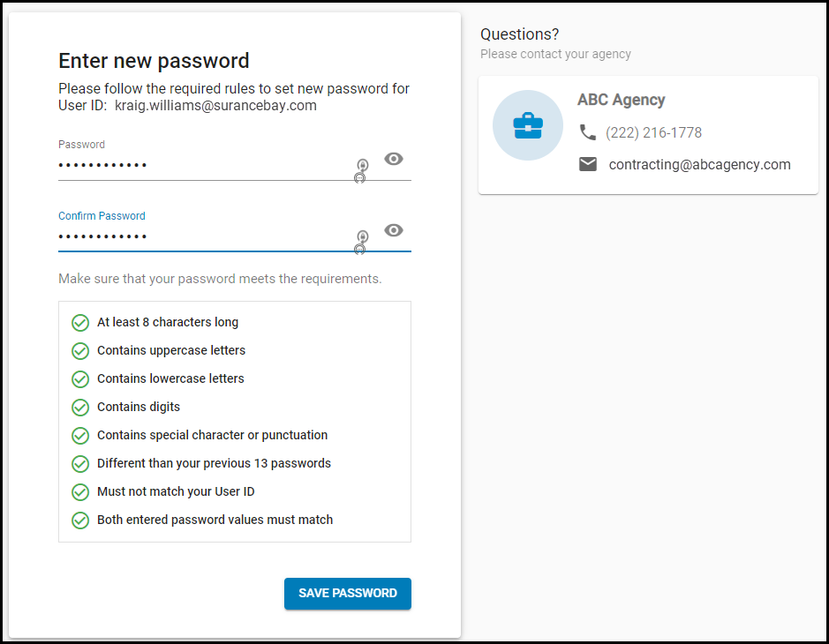Click the envelope icon beside contracting email
This screenshot has width=829, height=644.
(x=587, y=164)
